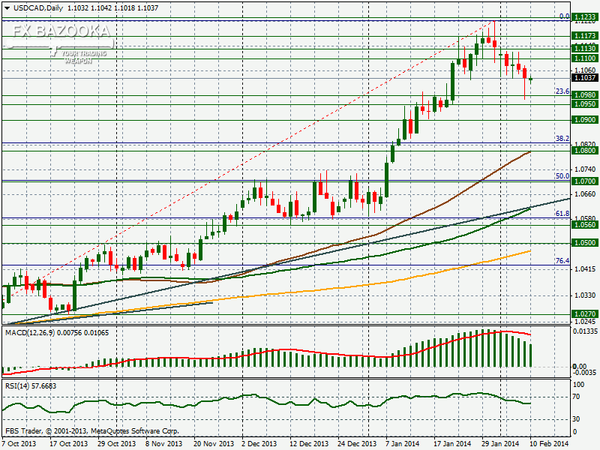Click the 10 Feb 2014 date label
Image resolution: width=600 pixels, height=450 pixels.
(x=549, y=444)
